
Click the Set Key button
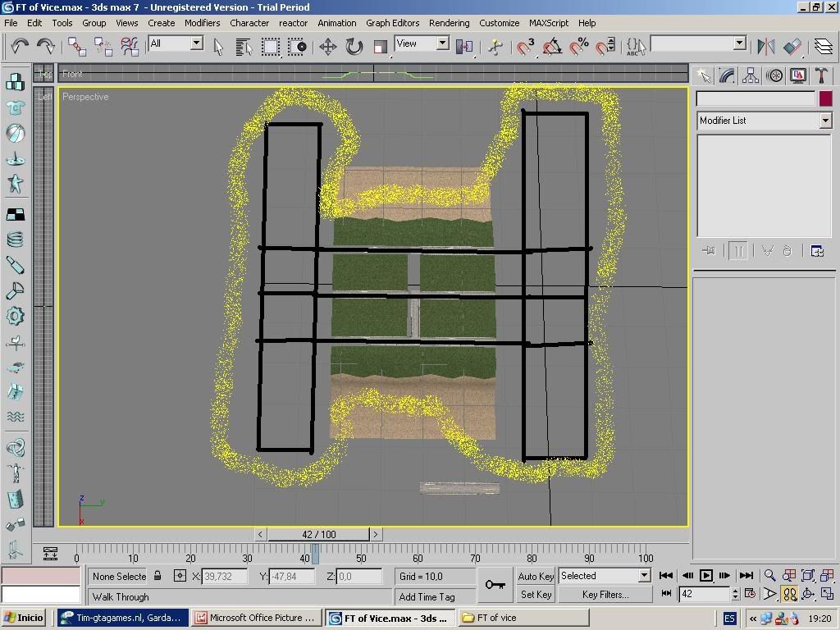536,594
